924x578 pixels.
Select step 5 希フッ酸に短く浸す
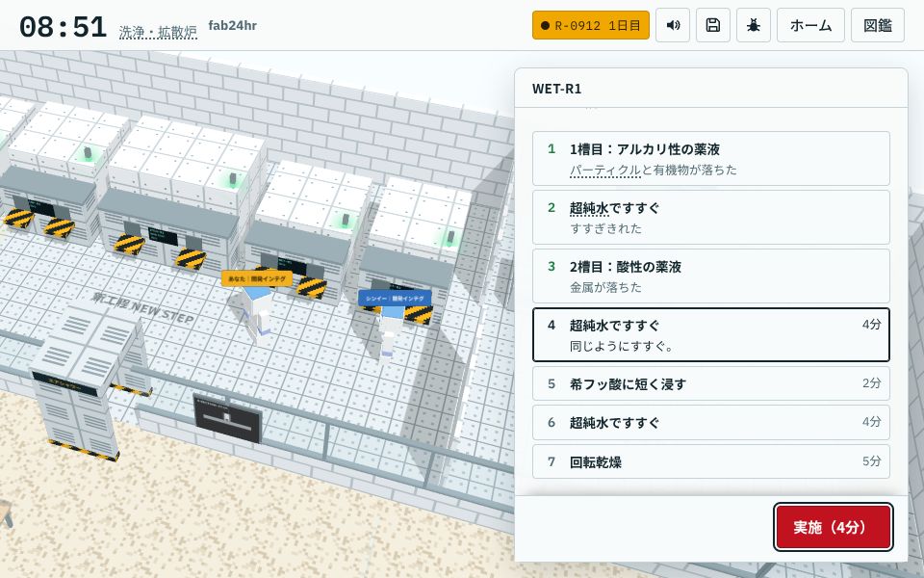tap(710, 383)
